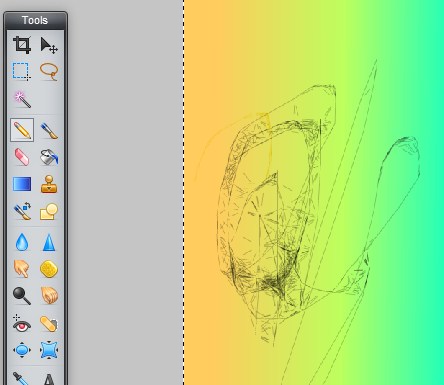Click the Tools panel title bar
This screenshot has width=444, height=385.
pyautogui.click(x=35, y=21)
